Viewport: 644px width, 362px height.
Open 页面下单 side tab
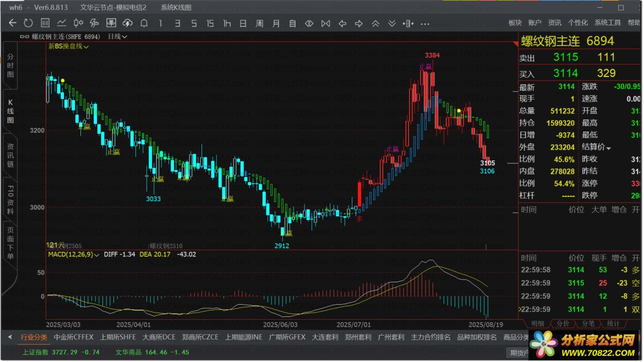coord(10,243)
